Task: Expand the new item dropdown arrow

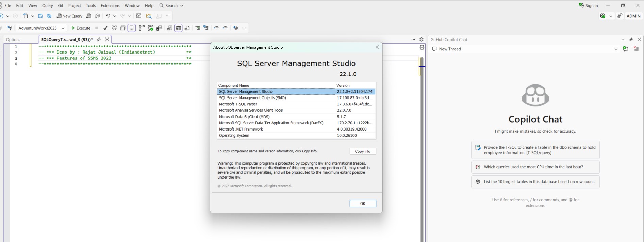Action: pos(33,16)
